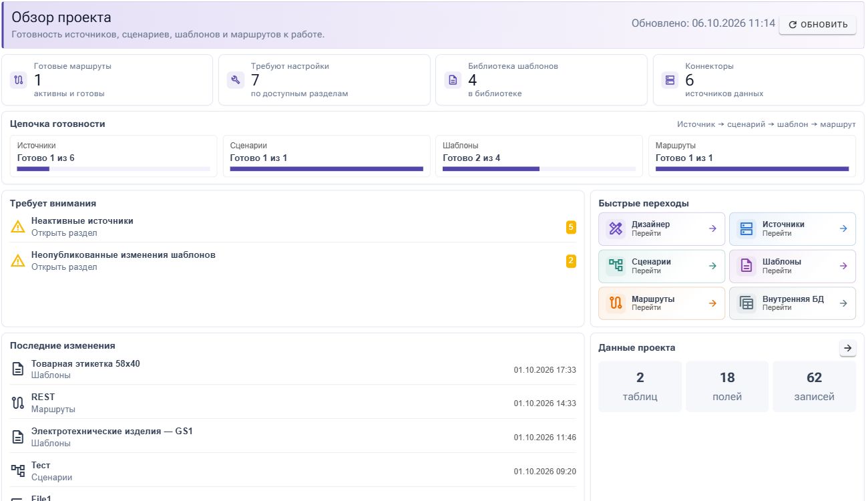
Task: Click Готово 1 из 6 sources text
Action: pyautogui.click(x=45, y=158)
